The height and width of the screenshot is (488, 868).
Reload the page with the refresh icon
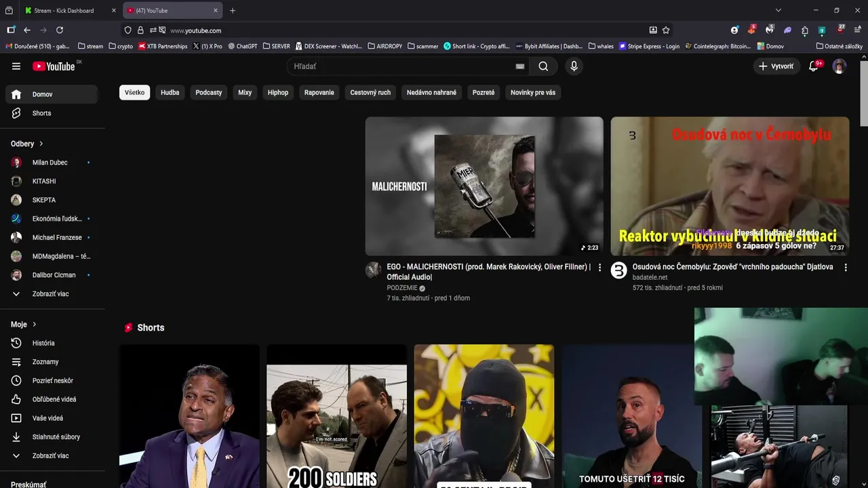[60, 30]
